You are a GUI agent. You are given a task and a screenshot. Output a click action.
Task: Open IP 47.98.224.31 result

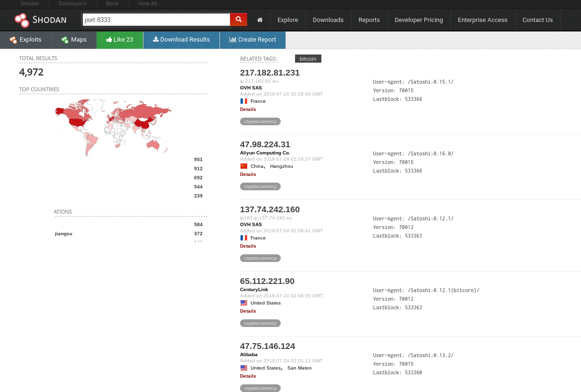click(x=265, y=144)
